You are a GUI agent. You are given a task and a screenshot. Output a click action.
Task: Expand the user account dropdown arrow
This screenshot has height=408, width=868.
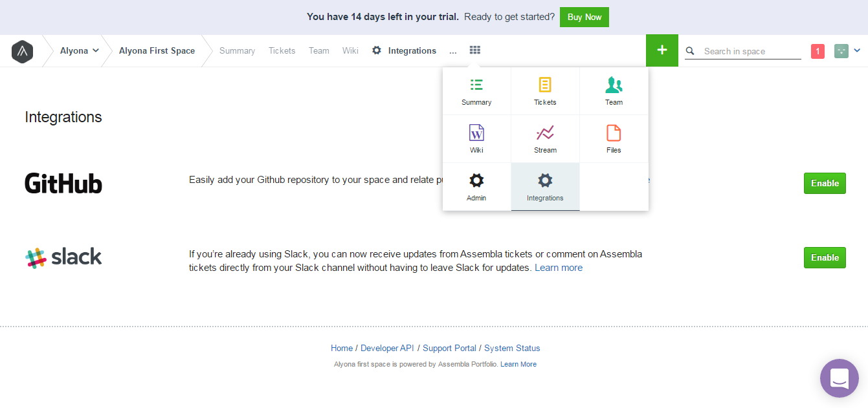point(857,50)
